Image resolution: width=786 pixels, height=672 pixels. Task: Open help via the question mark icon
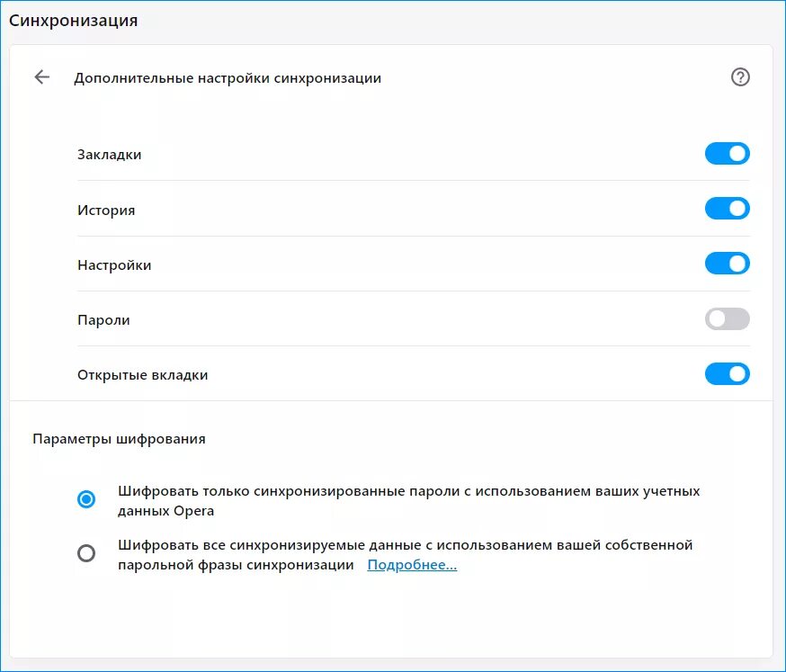click(740, 77)
